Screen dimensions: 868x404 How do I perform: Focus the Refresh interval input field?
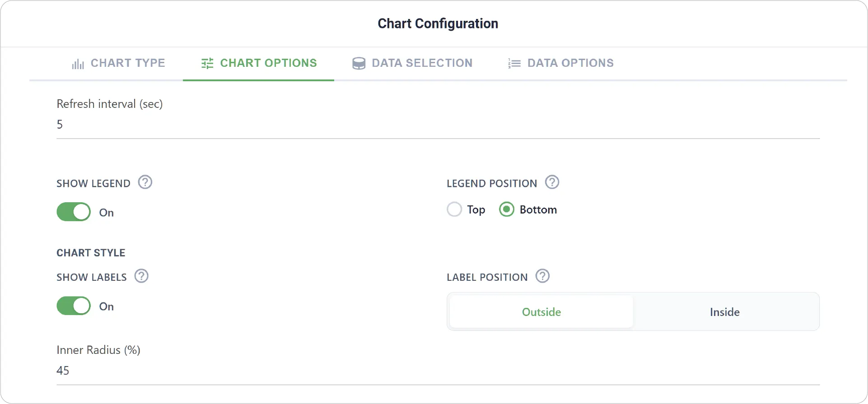[x=438, y=125]
